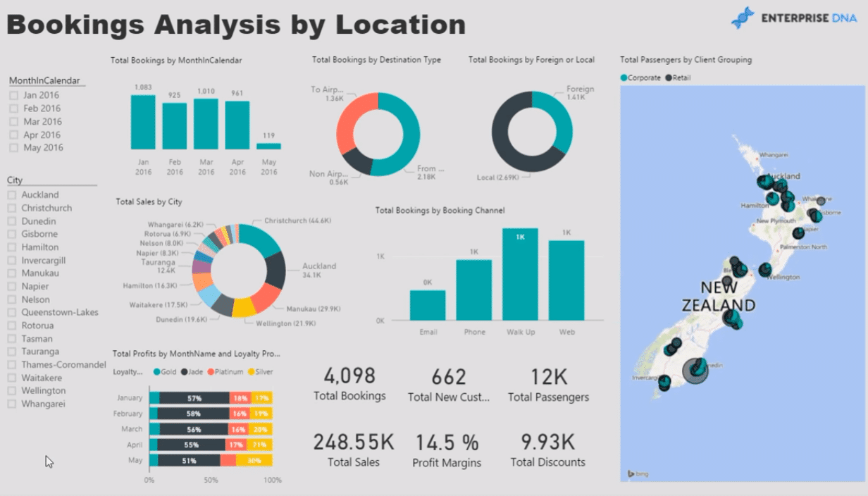868x496 pixels.
Task: Click the 9.93K Total Discounts card
Action: click(548, 449)
